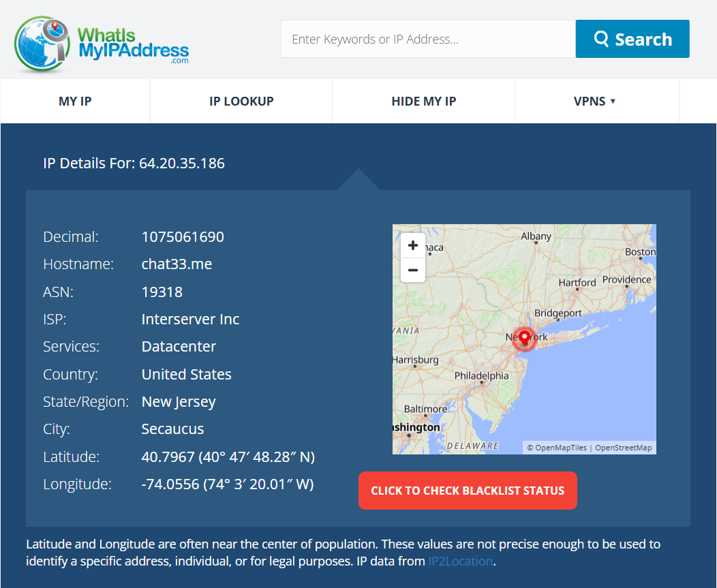Select the IP address 64.20.35.186 heading

tap(181, 164)
